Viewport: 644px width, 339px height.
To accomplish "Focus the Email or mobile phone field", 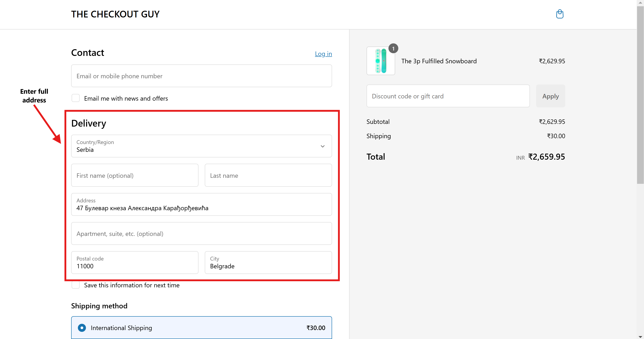I will click(x=201, y=76).
